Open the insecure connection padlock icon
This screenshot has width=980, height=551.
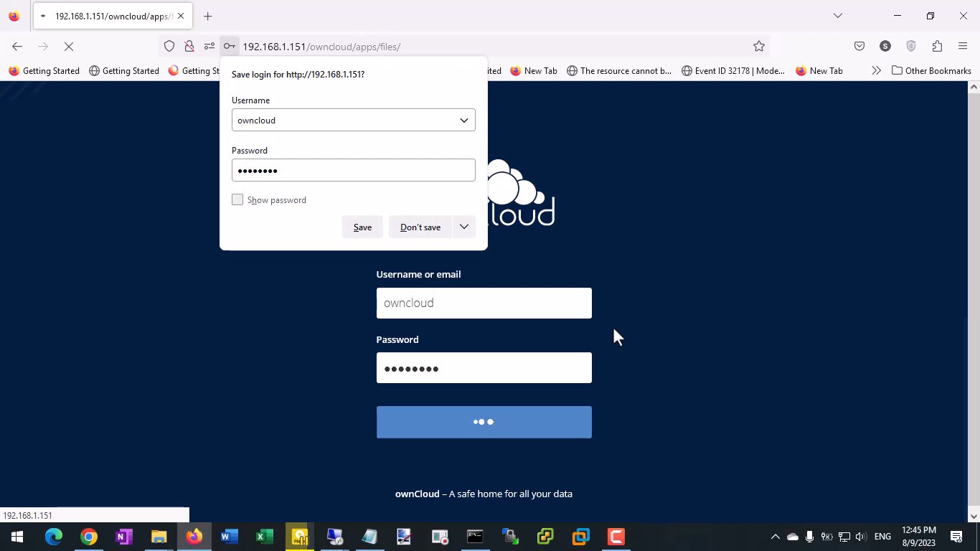coord(189,47)
